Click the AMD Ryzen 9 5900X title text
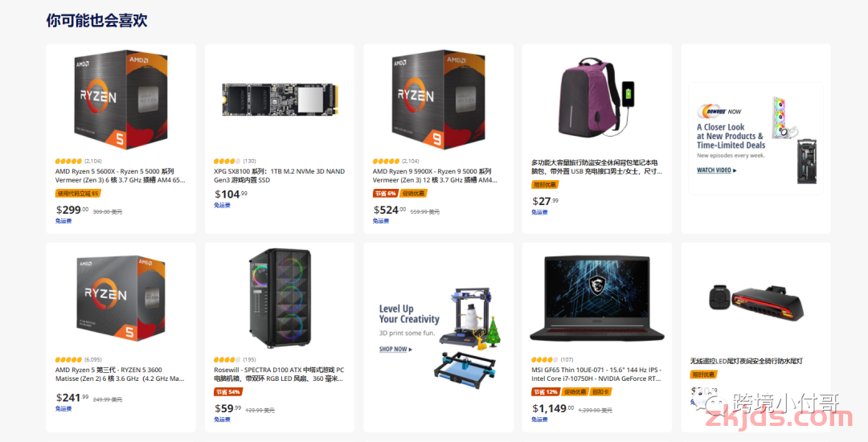868x442 pixels. [x=436, y=176]
